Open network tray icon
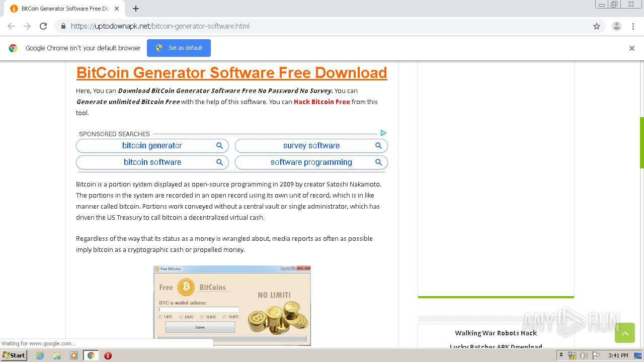The image size is (644, 362). 572,355
